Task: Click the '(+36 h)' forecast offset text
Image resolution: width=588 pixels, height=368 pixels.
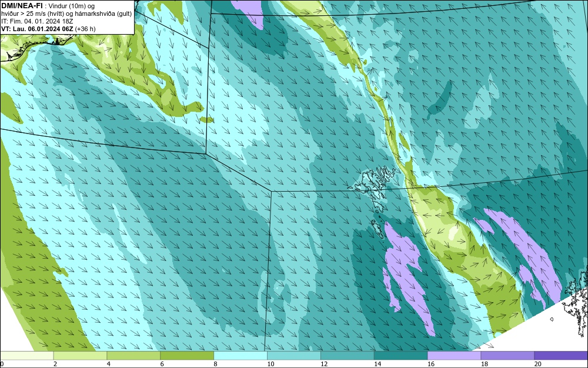Action: point(85,29)
